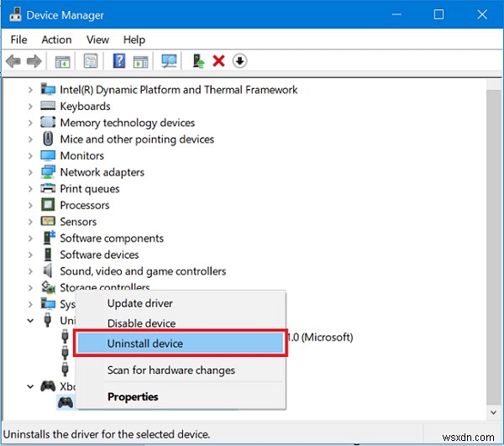
Task: Expand the Sensors node
Action: pyautogui.click(x=30, y=222)
